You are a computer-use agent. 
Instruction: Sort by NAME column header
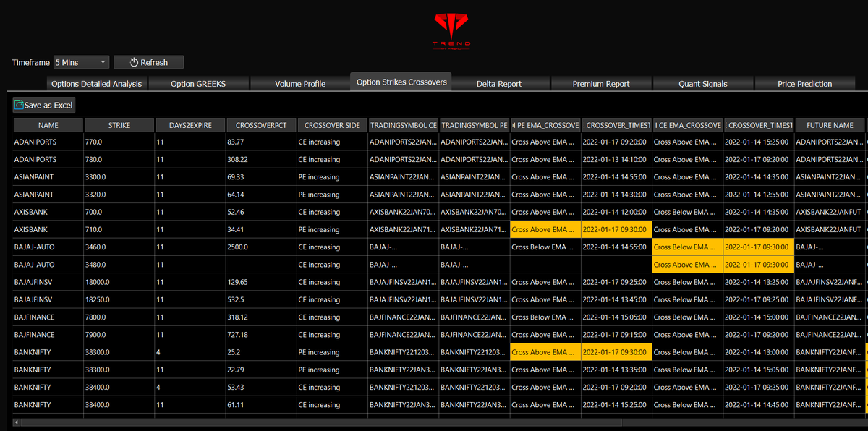tap(48, 125)
